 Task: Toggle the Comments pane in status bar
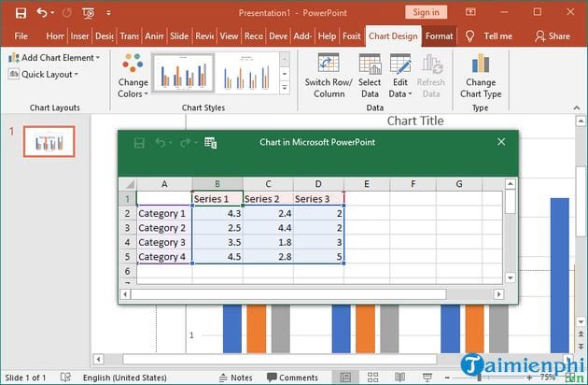(292, 378)
